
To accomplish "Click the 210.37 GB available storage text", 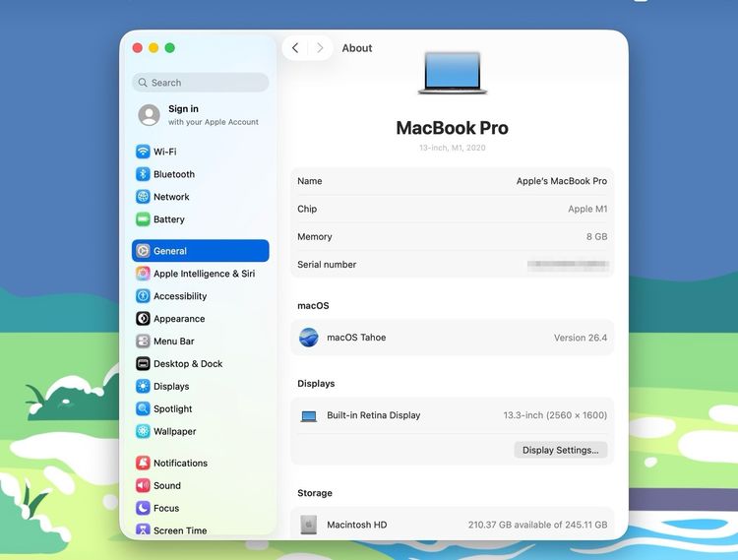I will pyautogui.click(x=537, y=525).
